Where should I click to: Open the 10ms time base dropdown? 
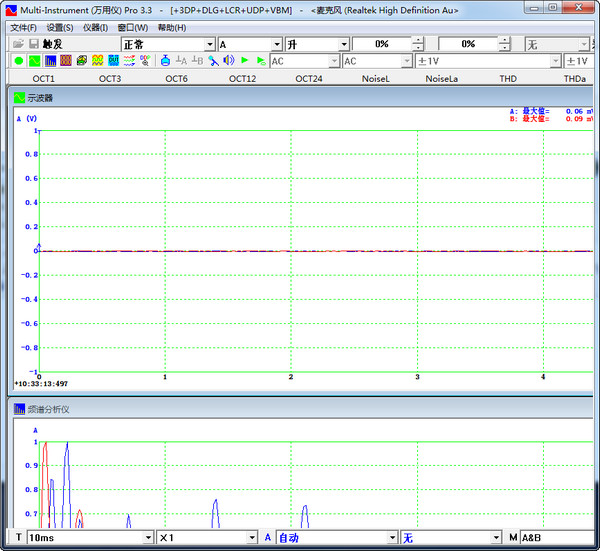pos(148,538)
